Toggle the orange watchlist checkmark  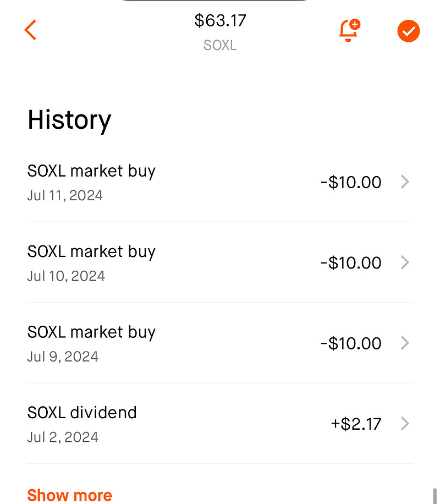point(408,31)
